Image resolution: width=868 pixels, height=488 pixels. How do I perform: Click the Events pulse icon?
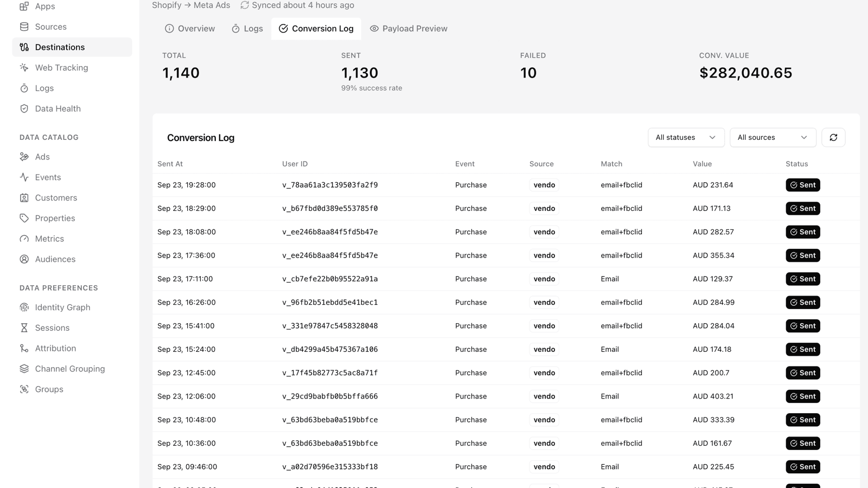(x=24, y=177)
